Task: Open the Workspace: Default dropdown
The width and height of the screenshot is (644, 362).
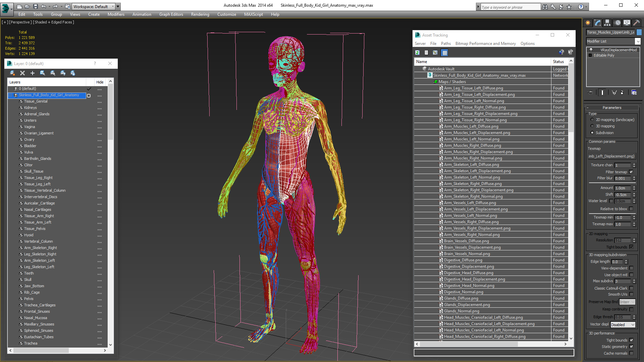Action: click(x=94, y=6)
